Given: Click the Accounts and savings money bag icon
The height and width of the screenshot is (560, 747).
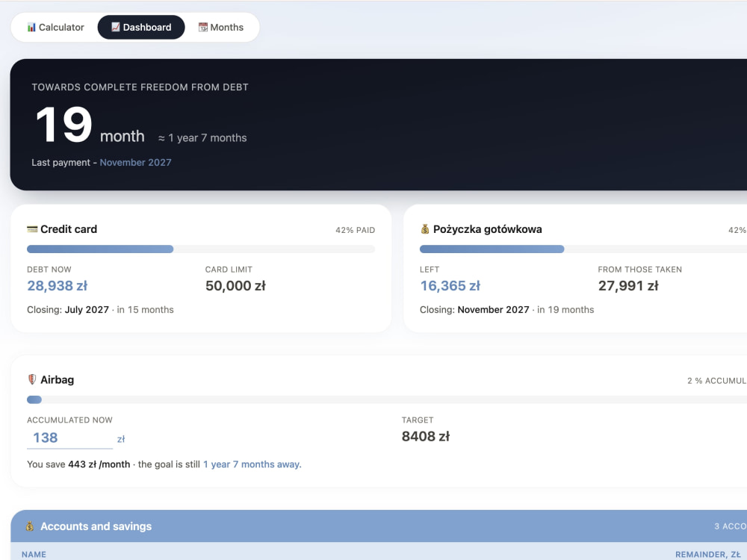Looking at the screenshot, I should pyautogui.click(x=30, y=526).
